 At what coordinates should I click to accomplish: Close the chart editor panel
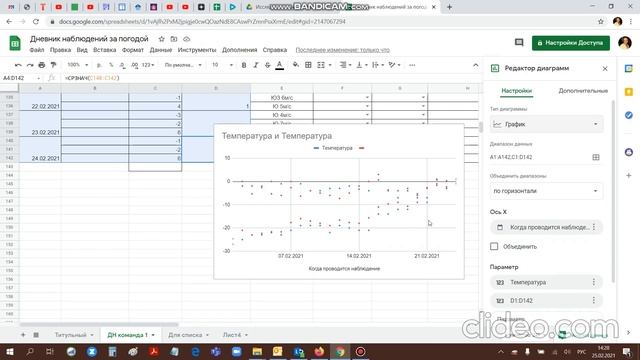click(605, 69)
